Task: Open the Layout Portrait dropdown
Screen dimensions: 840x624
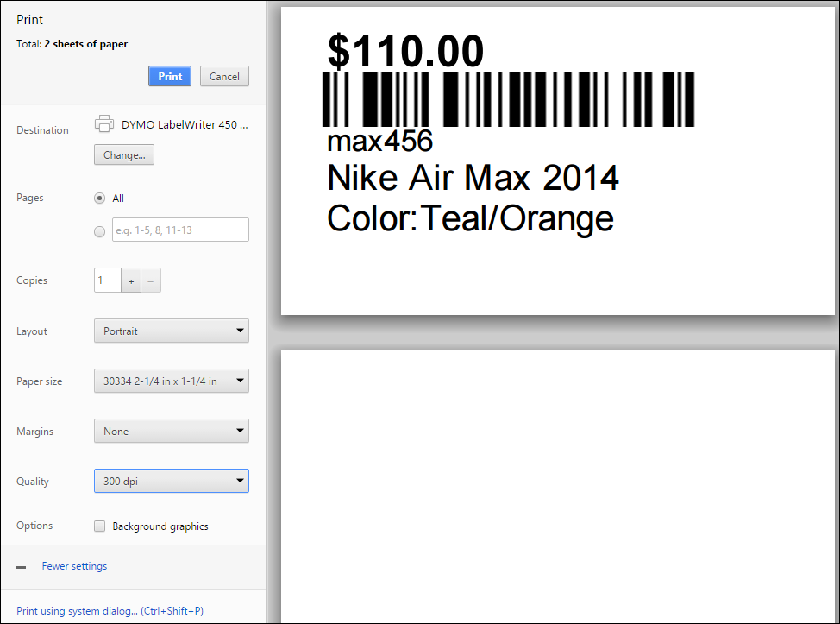Action: coord(172,331)
